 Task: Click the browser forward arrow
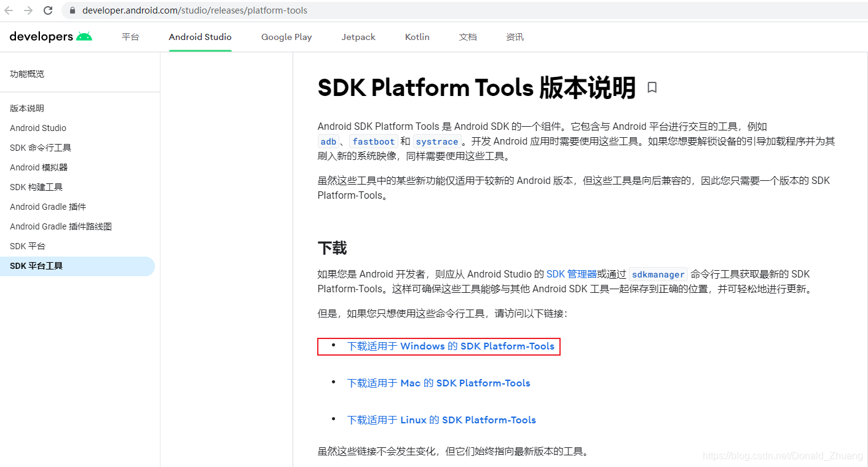coord(28,10)
